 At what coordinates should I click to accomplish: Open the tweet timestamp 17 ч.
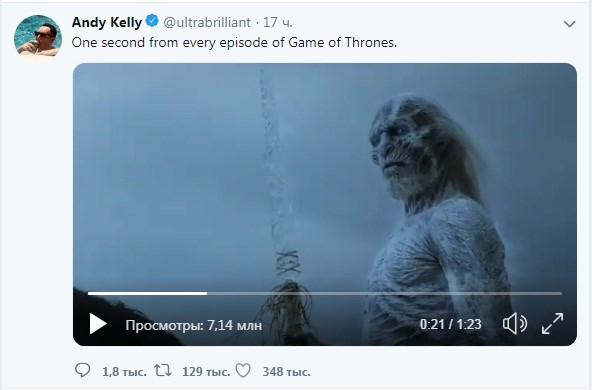(x=278, y=22)
